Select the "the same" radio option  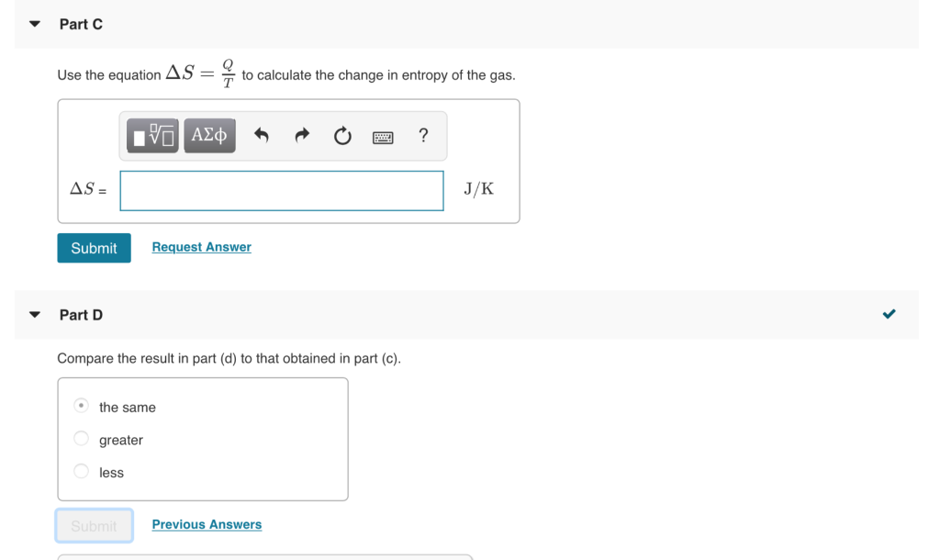click(81, 406)
